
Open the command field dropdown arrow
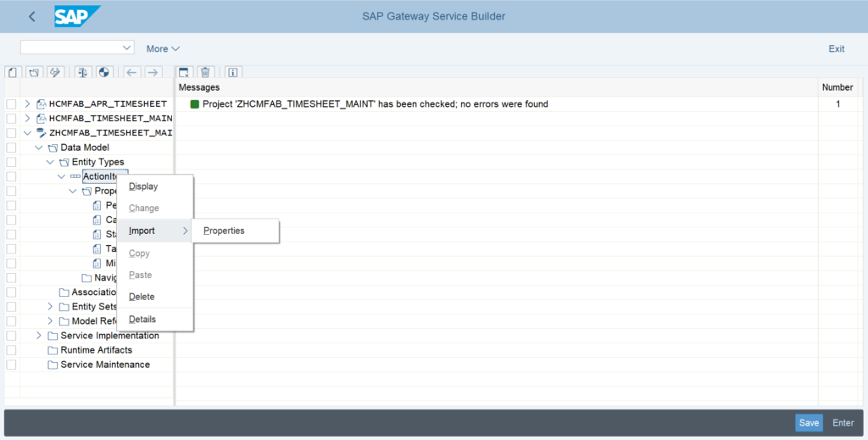pos(127,47)
